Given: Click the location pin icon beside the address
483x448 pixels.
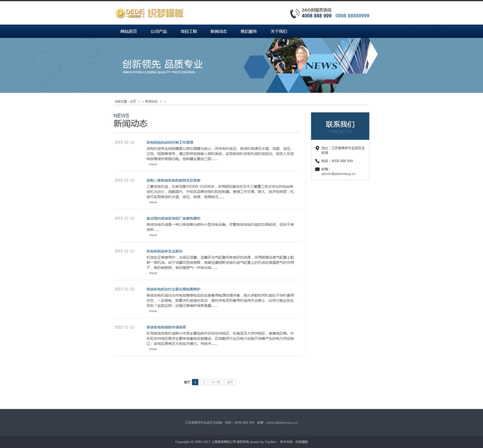Looking at the screenshot, I should click(317, 148).
